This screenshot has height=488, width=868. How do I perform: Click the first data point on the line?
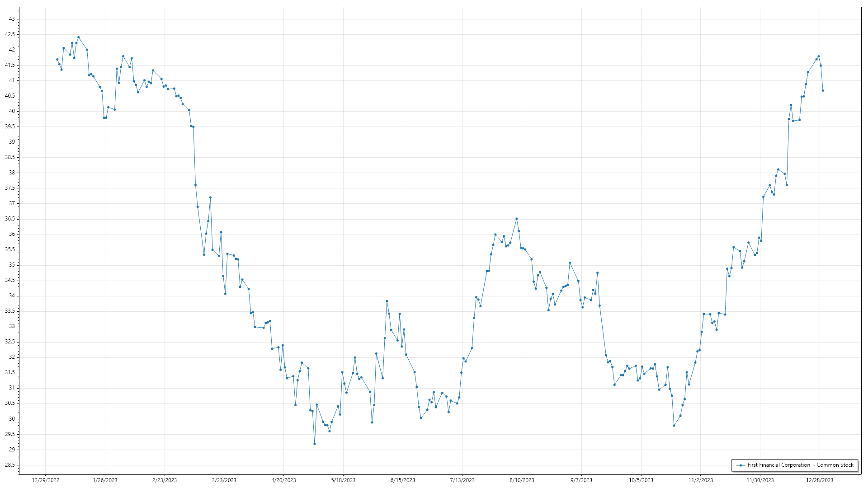click(57, 59)
